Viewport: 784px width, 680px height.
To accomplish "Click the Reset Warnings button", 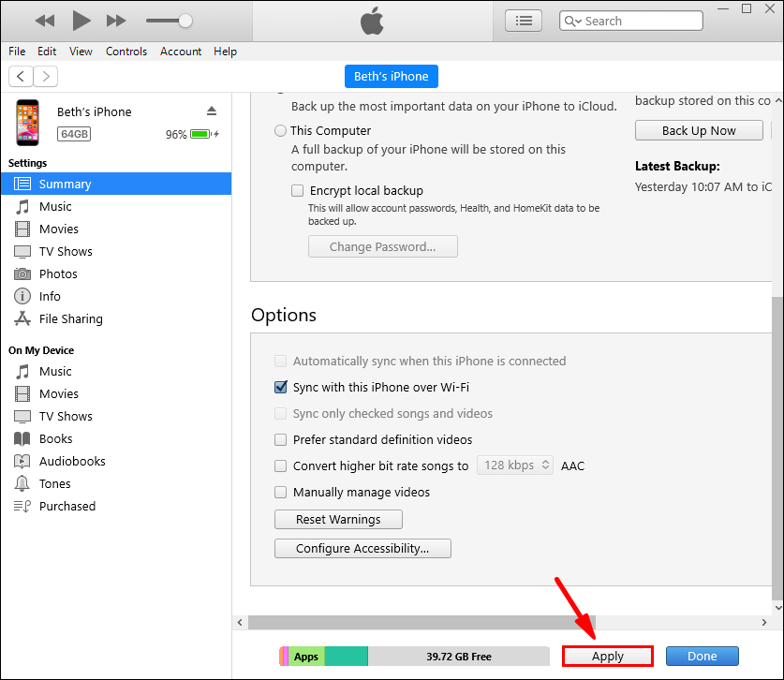I will pos(338,520).
